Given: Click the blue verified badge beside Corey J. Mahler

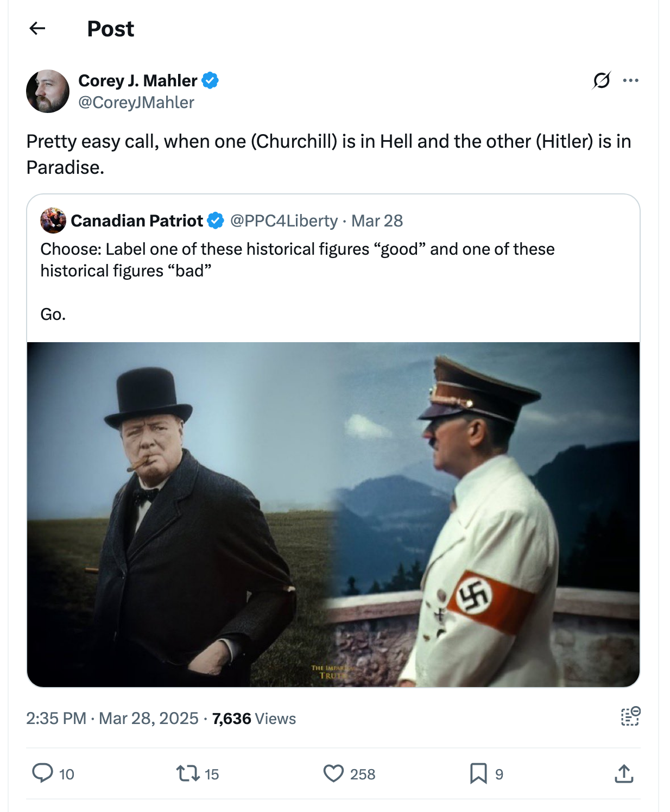Looking at the screenshot, I should click(210, 80).
